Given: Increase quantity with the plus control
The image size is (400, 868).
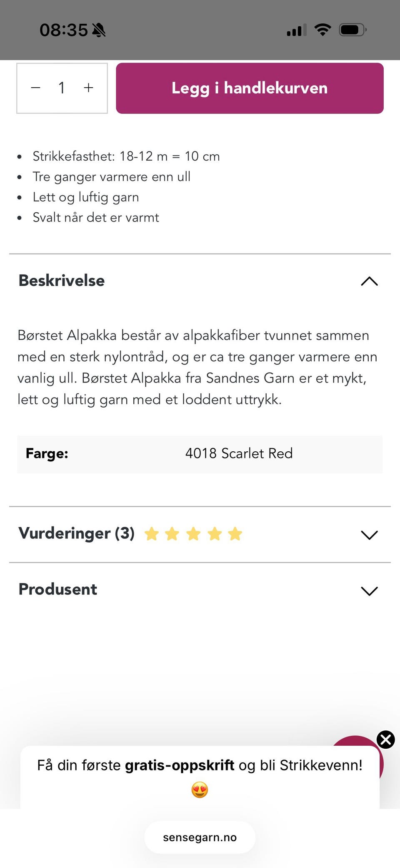Looking at the screenshot, I should (88, 88).
